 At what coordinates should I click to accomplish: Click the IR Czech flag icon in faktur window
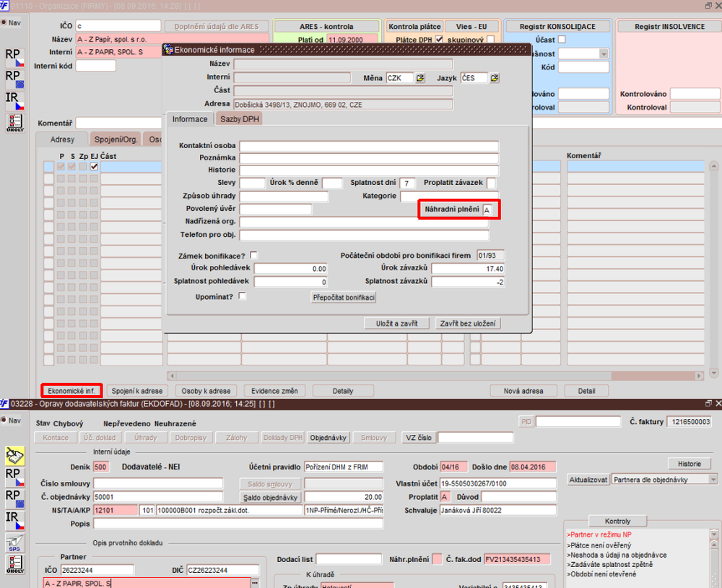click(14, 520)
